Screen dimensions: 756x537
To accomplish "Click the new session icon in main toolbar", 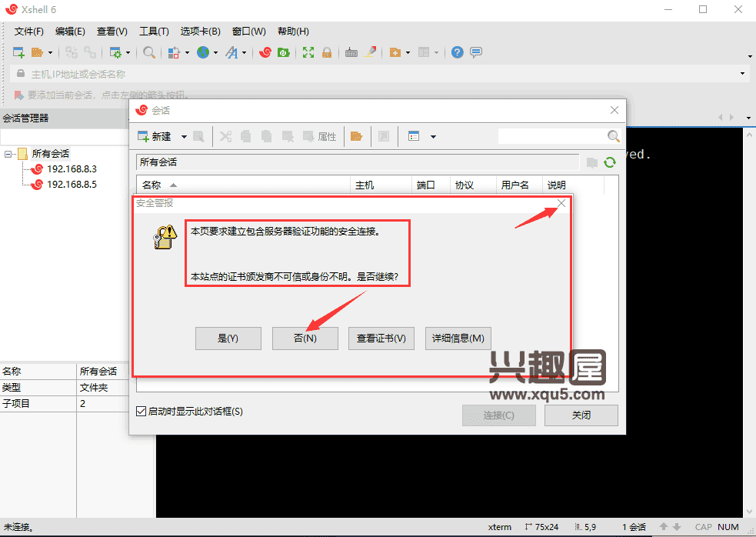I will 18,52.
